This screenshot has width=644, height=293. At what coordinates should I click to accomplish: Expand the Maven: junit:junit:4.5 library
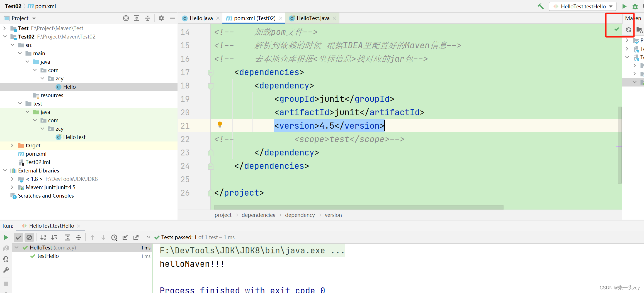(x=12, y=187)
